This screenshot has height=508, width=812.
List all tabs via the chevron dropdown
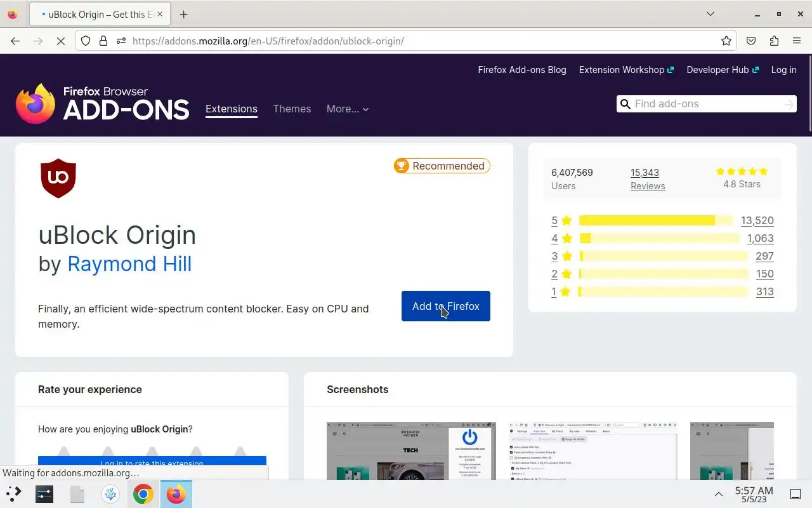click(710, 14)
